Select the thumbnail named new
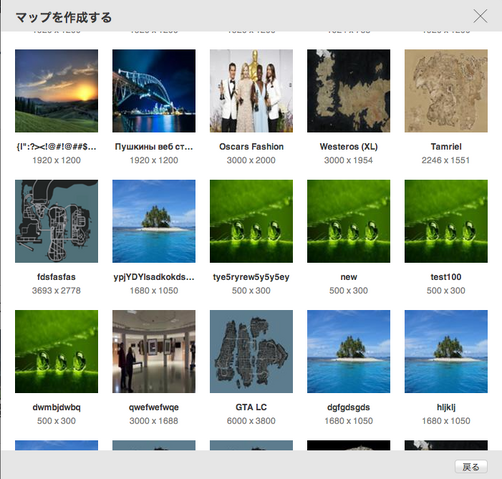Image resolution: width=502 pixels, height=479 pixels. (x=349, y=221)
